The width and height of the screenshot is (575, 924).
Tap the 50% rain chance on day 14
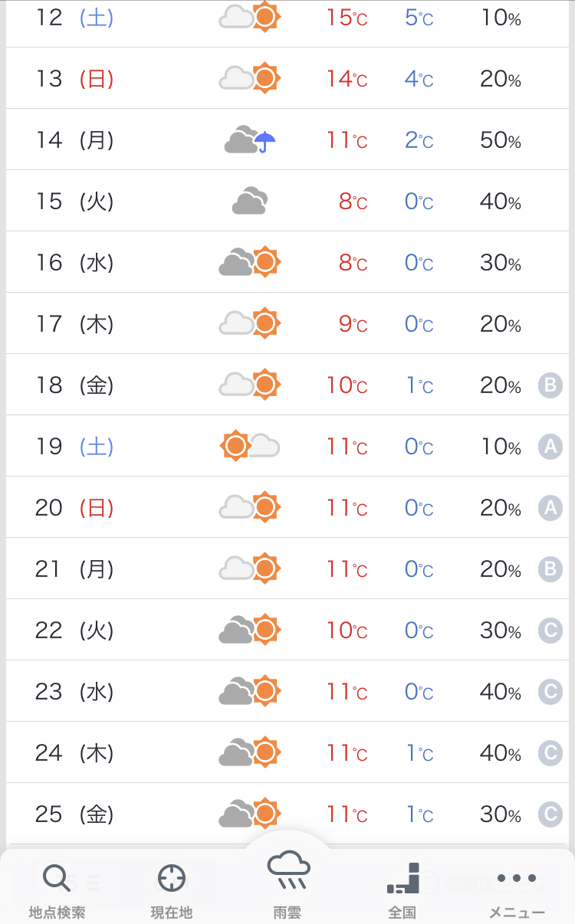[501, 140]
